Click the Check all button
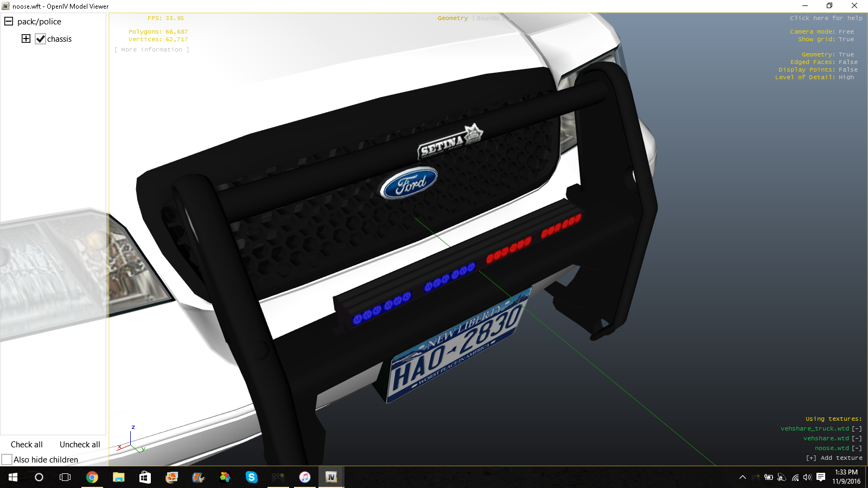The image size is (868, 488). pos(27,445)
